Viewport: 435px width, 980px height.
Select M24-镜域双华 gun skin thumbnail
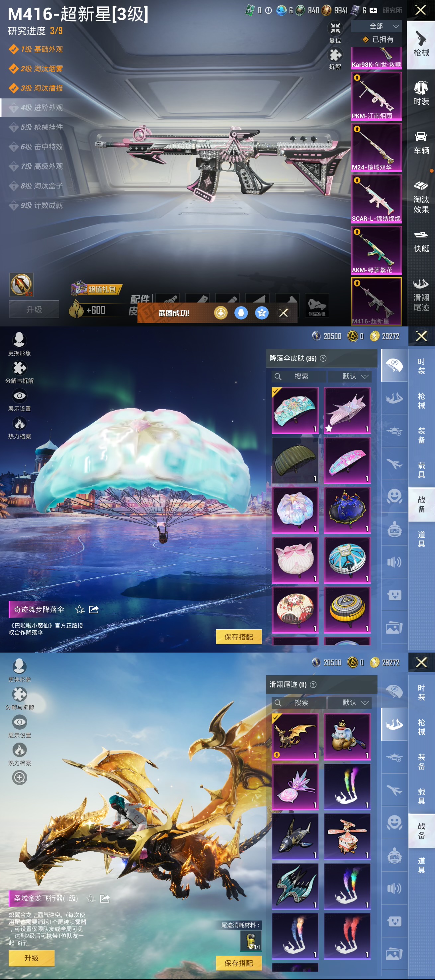(377, 147)
